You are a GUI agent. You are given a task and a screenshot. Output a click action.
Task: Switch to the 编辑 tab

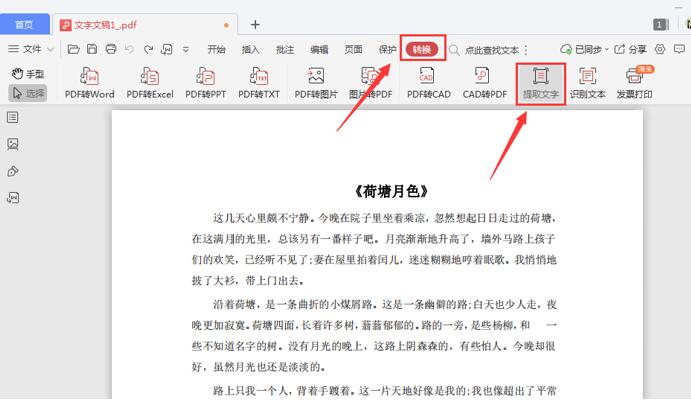pyautogui.click(x=319, y=50)
